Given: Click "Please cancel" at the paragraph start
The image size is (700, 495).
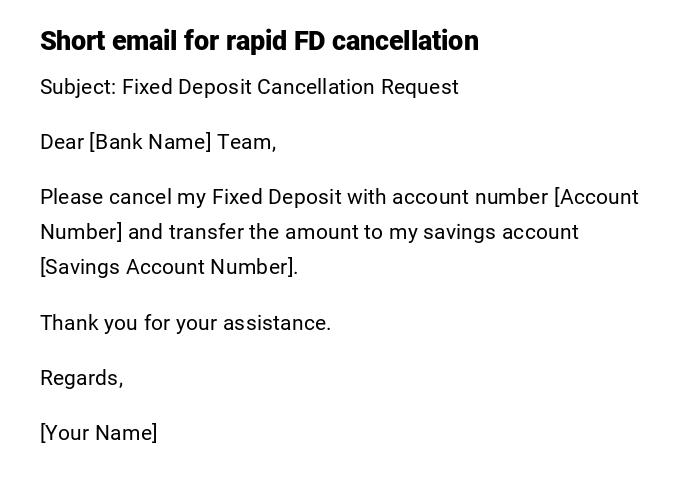Looking at the screenshot, I should tap(105, 197).
